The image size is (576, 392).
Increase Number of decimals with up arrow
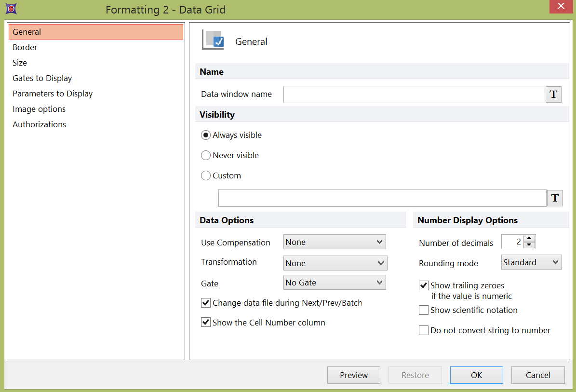[x=529, y=239]
